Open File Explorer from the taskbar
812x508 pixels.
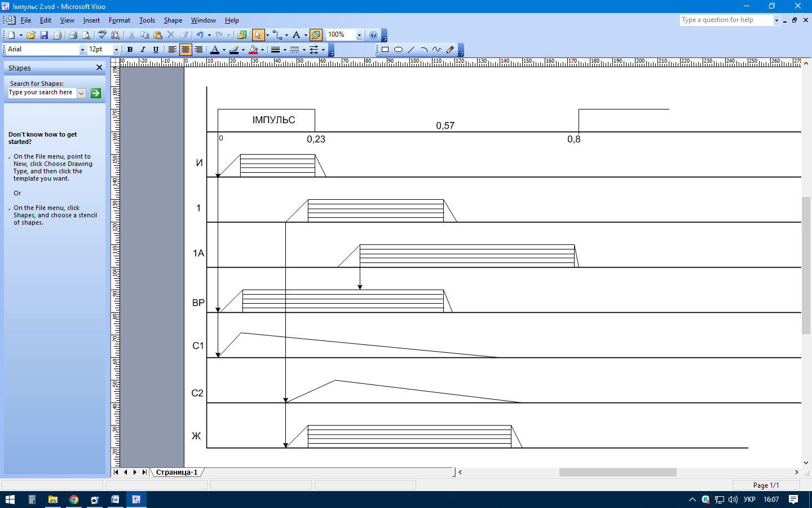tap(53, 500)
